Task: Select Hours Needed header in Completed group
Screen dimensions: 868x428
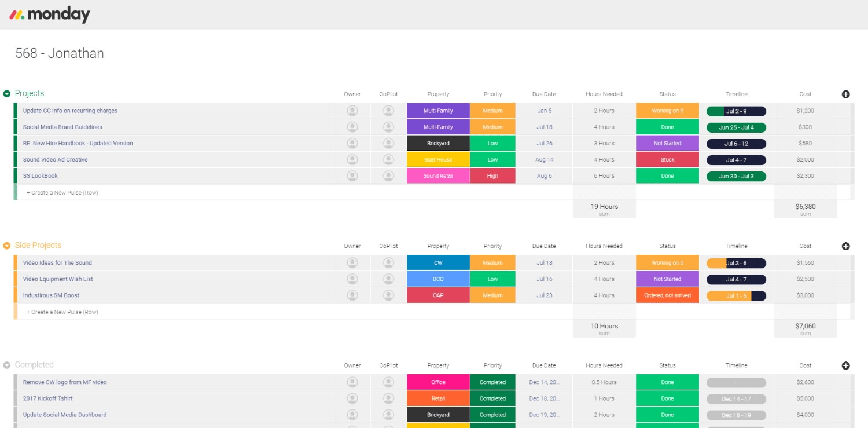Action: 604,365
